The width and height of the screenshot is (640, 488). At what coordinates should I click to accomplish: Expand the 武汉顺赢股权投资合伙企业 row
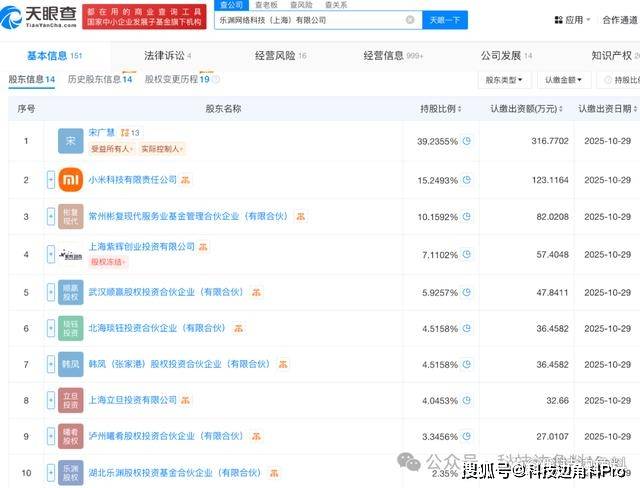coord(51,292)
